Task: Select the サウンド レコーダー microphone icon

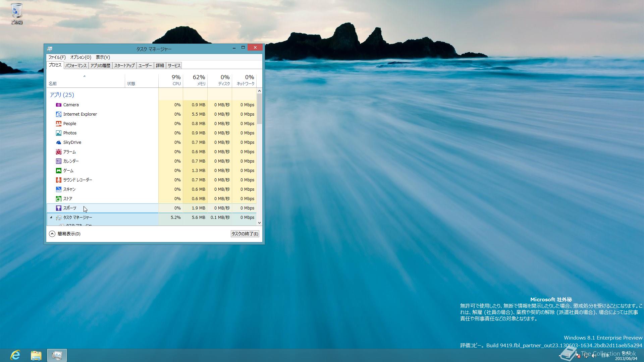Action: (59, 180)
